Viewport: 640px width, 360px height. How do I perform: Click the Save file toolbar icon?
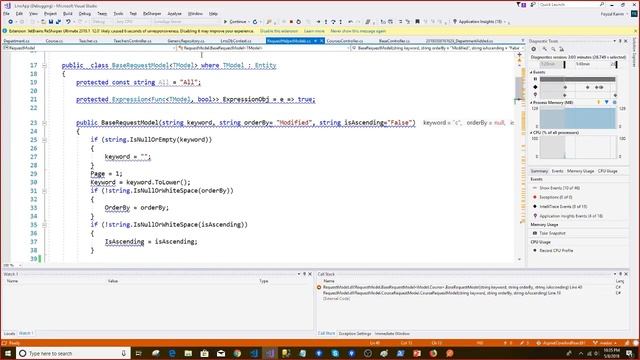(51, 22)
